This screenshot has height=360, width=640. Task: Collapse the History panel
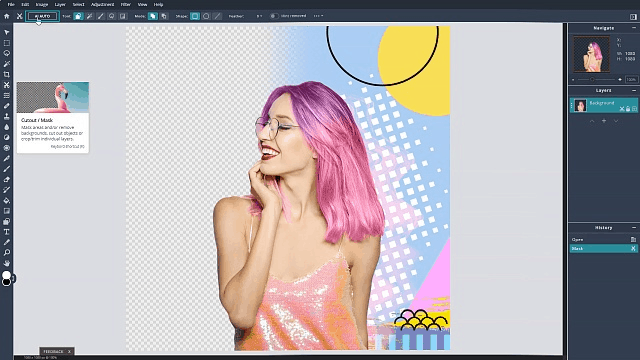[634, 227]
